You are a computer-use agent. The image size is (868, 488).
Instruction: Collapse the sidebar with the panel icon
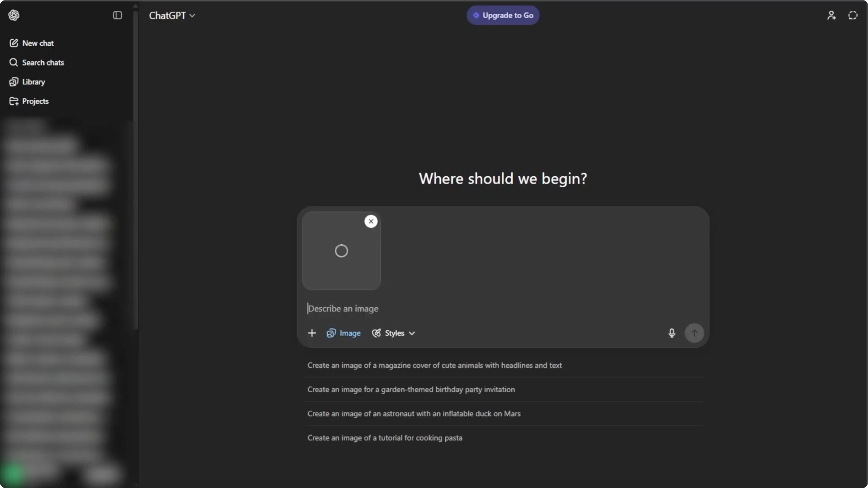point(117,15)
